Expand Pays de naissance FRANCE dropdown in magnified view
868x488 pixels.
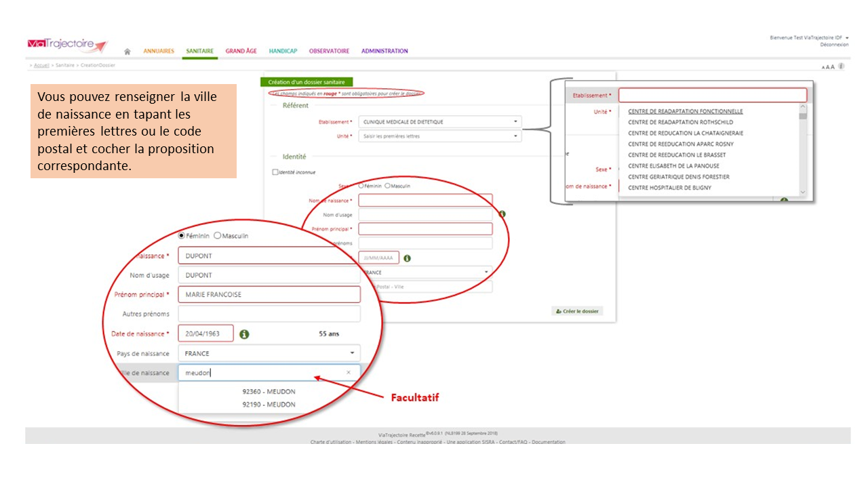352,353
